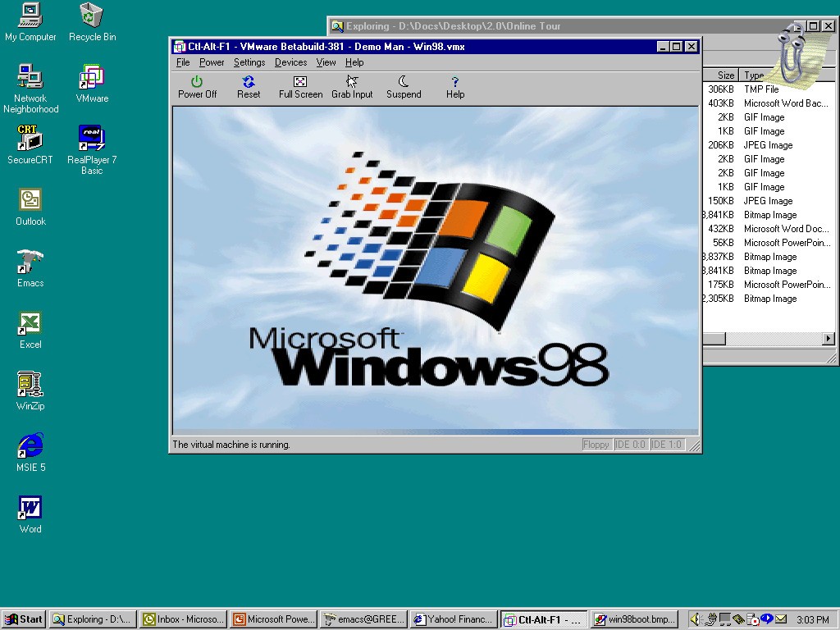Viewport: 840px width, 630px height.
Task: Select the SecureCRT desktop shortcut
Action: click(30, 144)
